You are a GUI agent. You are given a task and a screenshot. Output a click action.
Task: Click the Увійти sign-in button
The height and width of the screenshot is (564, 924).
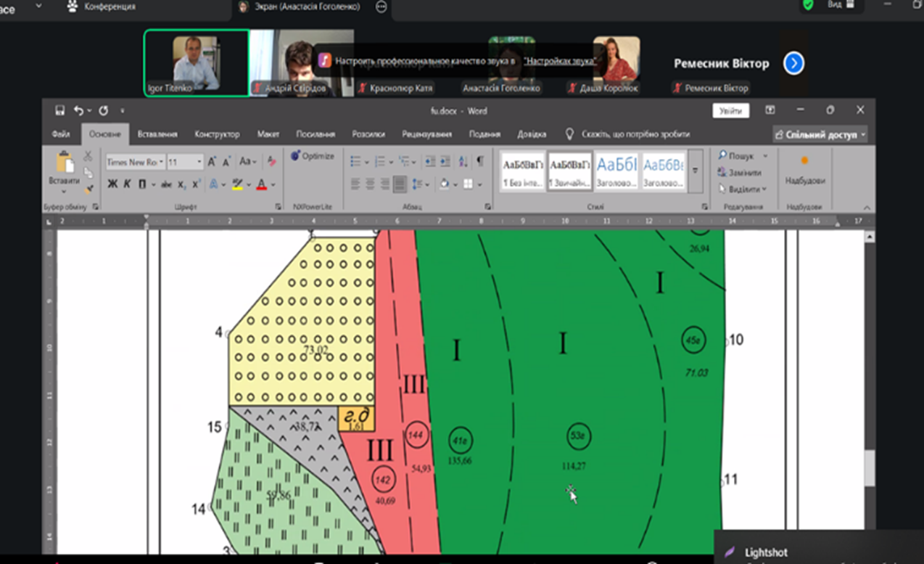coord(730,111)
